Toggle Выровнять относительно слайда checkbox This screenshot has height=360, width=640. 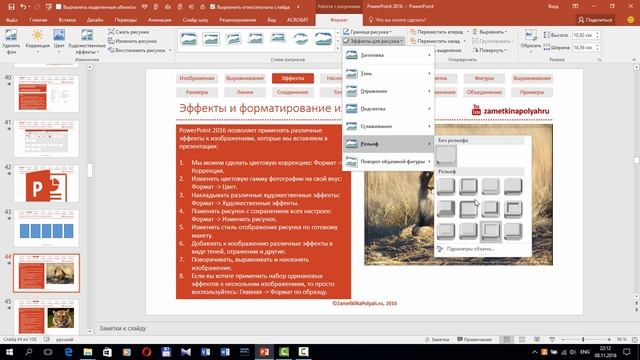[212, 7]
